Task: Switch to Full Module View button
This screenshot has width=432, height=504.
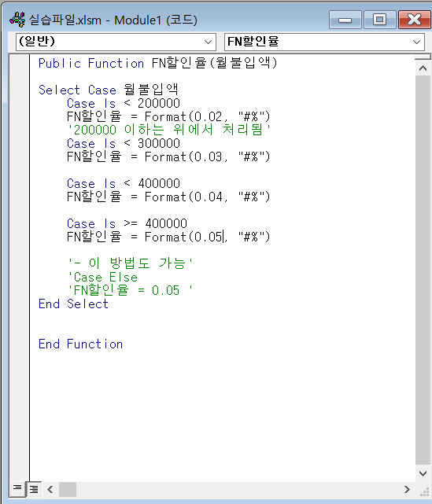Action: pos(34,489)
